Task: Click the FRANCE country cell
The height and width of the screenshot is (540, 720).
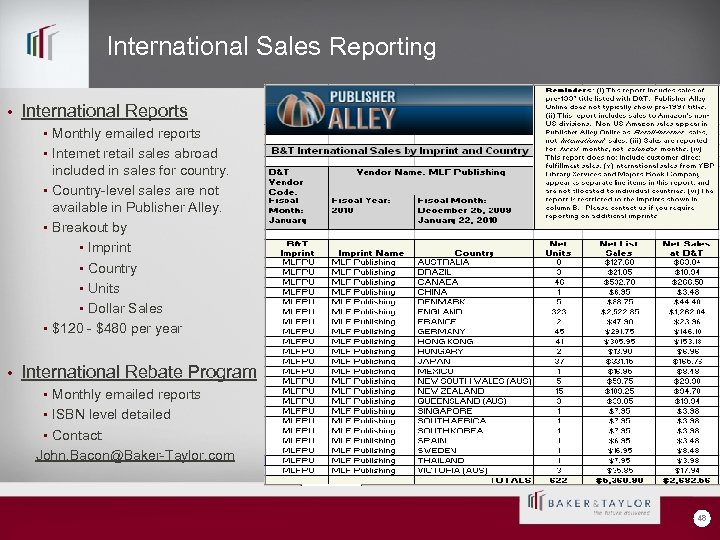Action: (x=474, y=322)
